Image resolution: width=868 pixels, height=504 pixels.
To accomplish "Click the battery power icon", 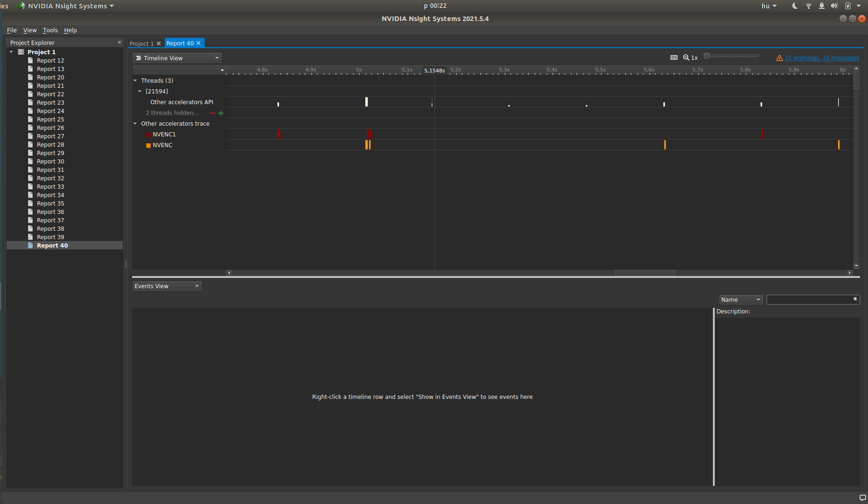I will (848, 6).
